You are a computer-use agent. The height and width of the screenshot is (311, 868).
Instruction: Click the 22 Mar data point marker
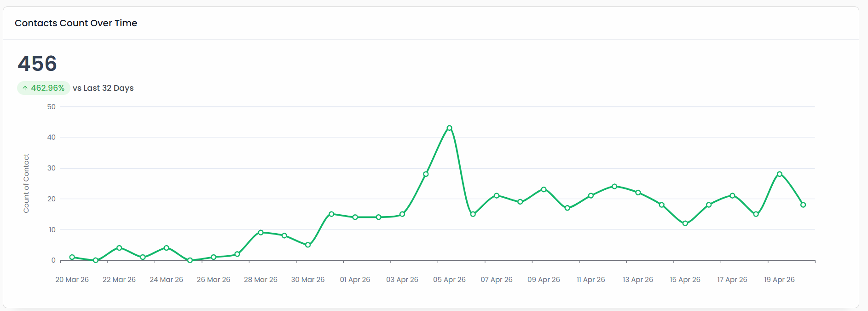pyautogui.click(x=119, y=248)
